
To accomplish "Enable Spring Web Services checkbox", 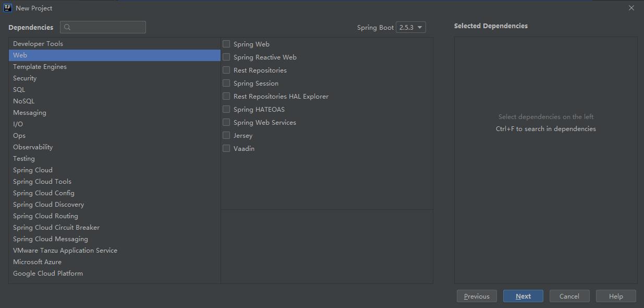I will (x=226, y=122).
